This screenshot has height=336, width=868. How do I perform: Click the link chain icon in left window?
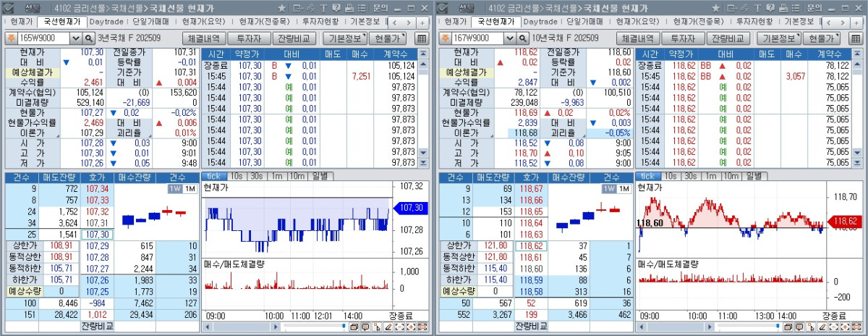pos(310,8)
